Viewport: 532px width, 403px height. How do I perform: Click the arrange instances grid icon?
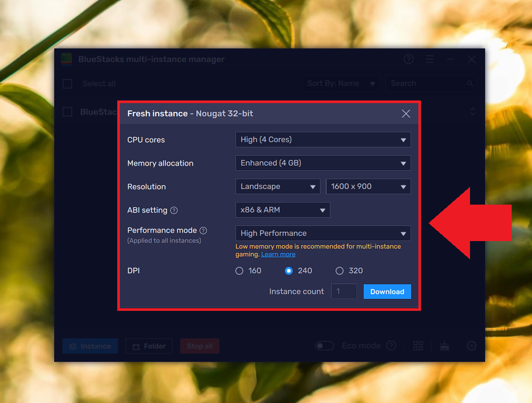(x=418, y=346)
